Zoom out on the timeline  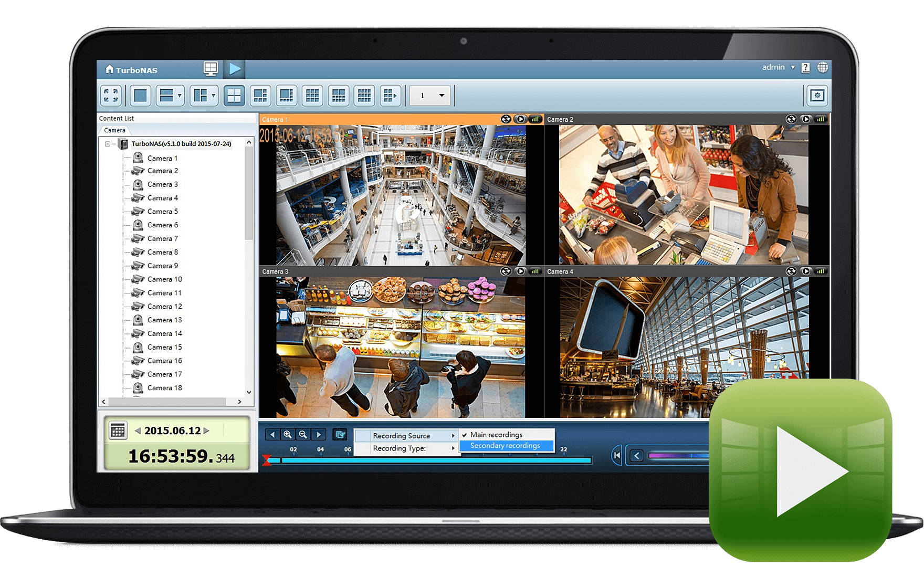click(303, 435)
